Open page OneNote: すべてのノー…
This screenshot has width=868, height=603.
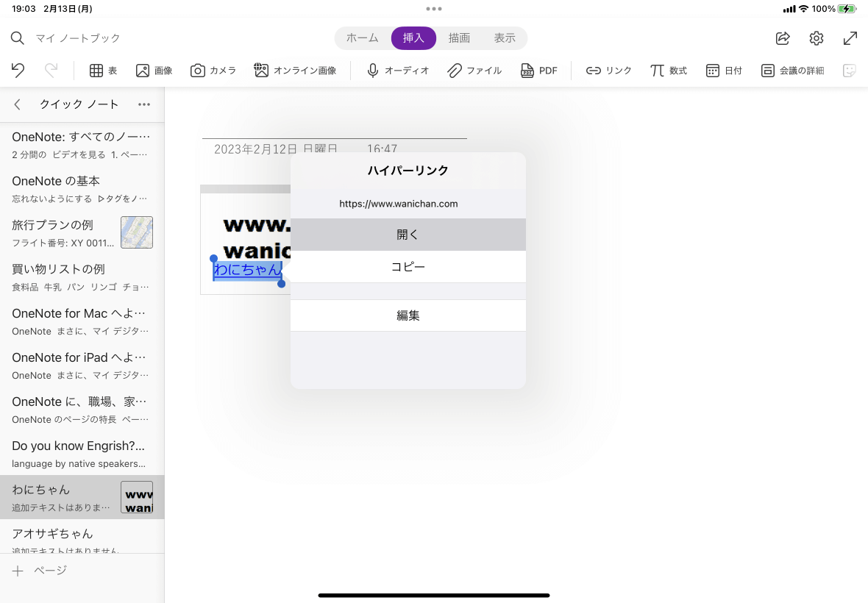tap(82, 144)
